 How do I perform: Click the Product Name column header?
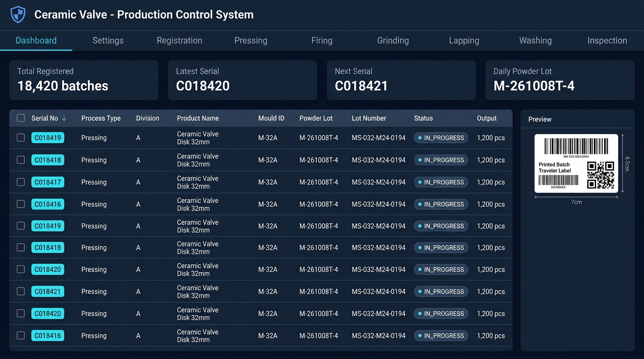click(198, 118)
